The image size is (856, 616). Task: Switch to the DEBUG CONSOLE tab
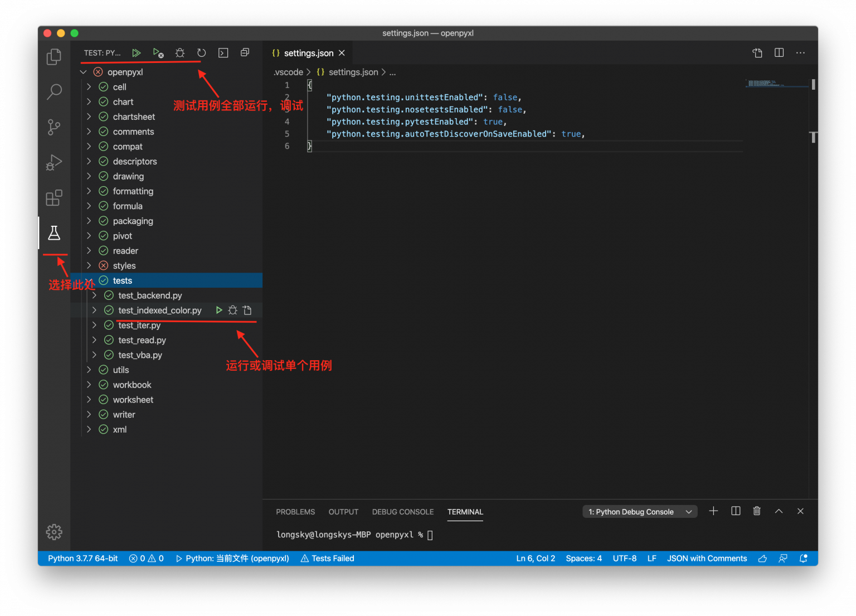[x=402, y=512]
